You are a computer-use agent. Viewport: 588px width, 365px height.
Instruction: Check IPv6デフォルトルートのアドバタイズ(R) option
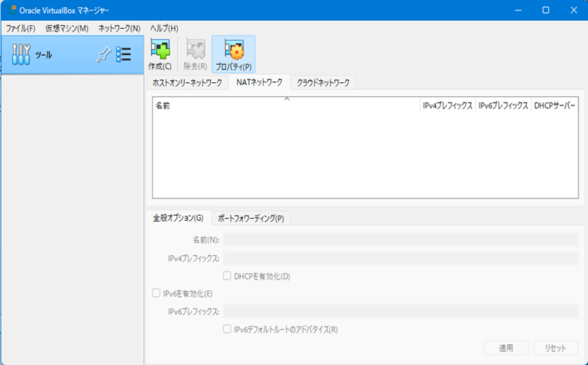(x=227, y=329)
